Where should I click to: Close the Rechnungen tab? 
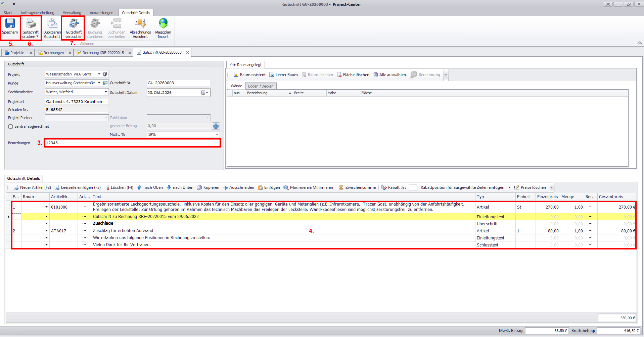70,53
